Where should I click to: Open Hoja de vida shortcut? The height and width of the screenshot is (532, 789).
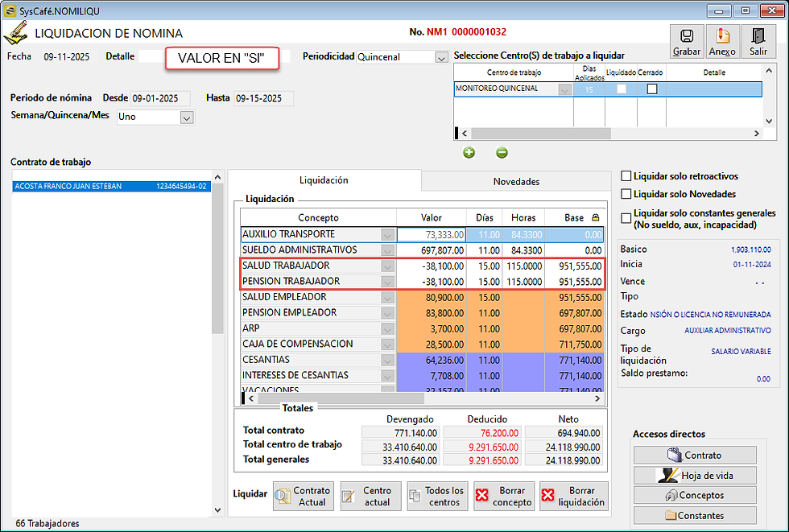click(x=695, y=475)
